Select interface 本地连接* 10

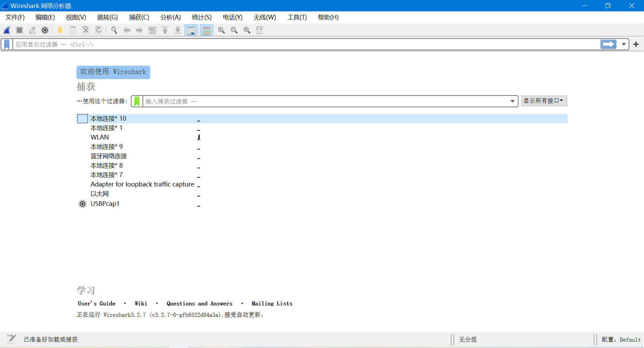(x=322, y=119)
